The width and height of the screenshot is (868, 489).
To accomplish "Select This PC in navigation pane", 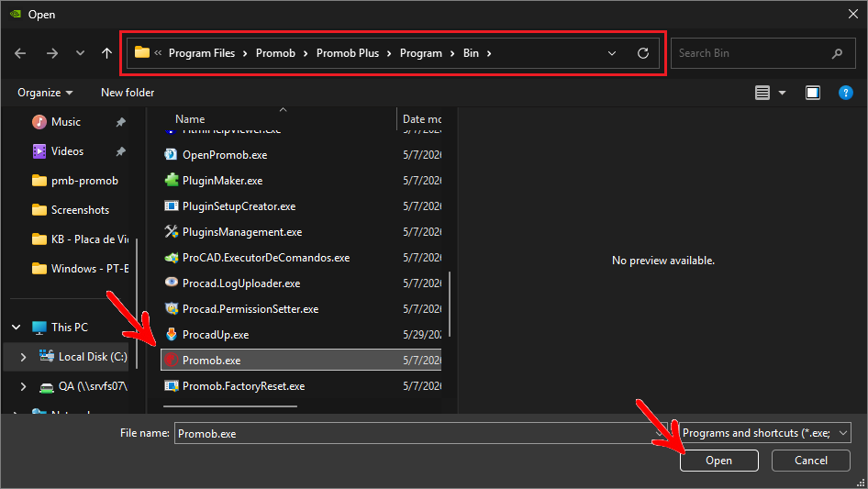I will [69, 328].
